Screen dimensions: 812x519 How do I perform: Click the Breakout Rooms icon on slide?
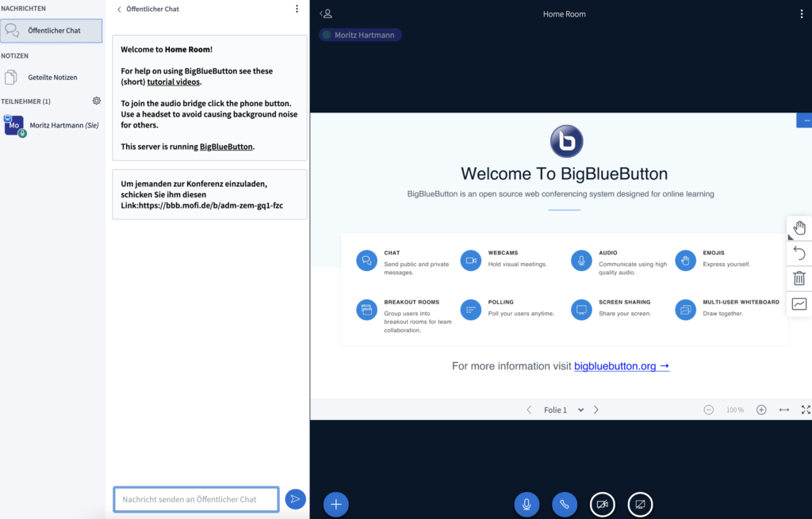tap(366, 310)
